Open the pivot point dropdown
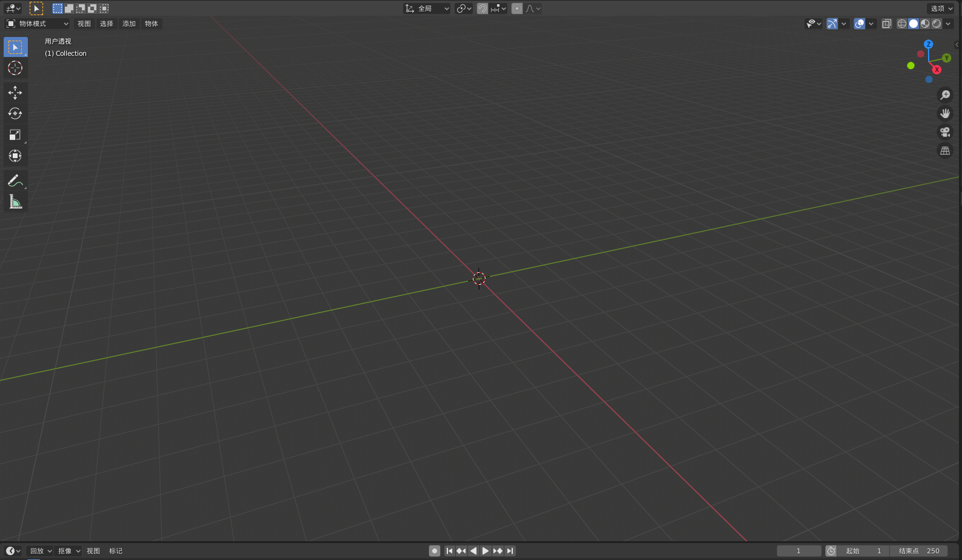The width and height of the screenshot is (962, 560). tap(464, 8)
